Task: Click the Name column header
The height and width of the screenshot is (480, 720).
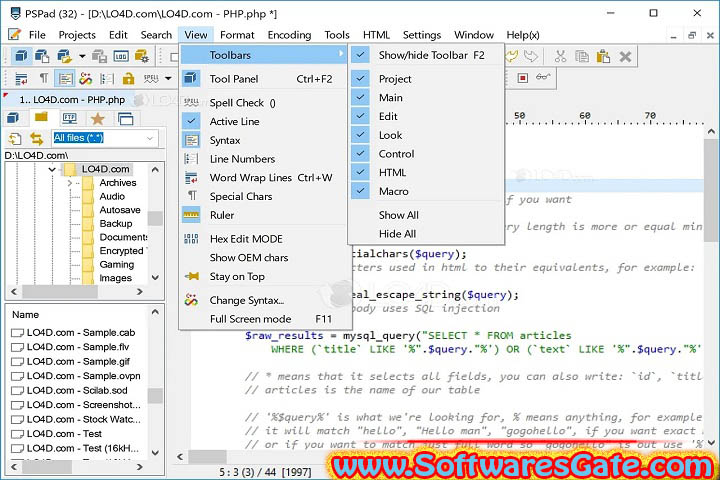Action: (25, 315)
